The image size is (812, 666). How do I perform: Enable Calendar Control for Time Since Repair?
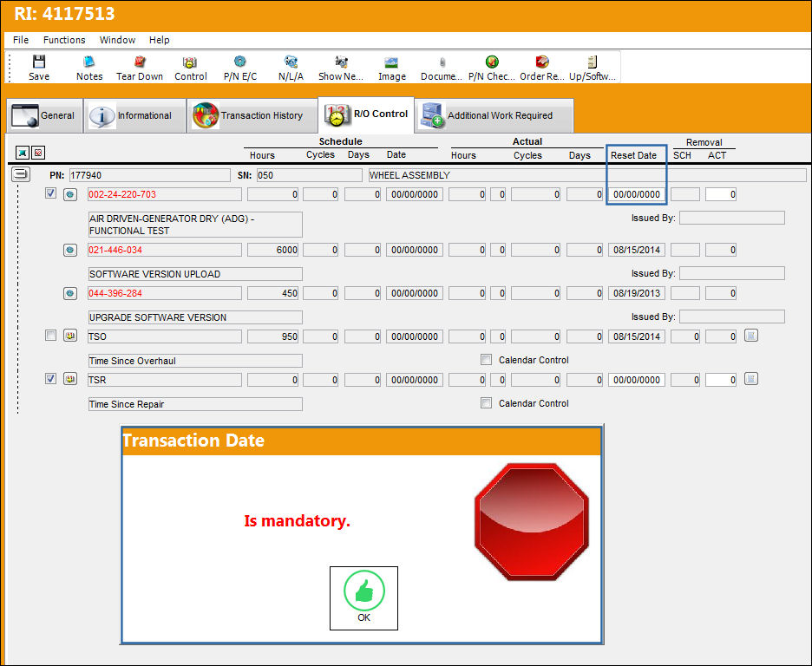click(x=486, y=403)
